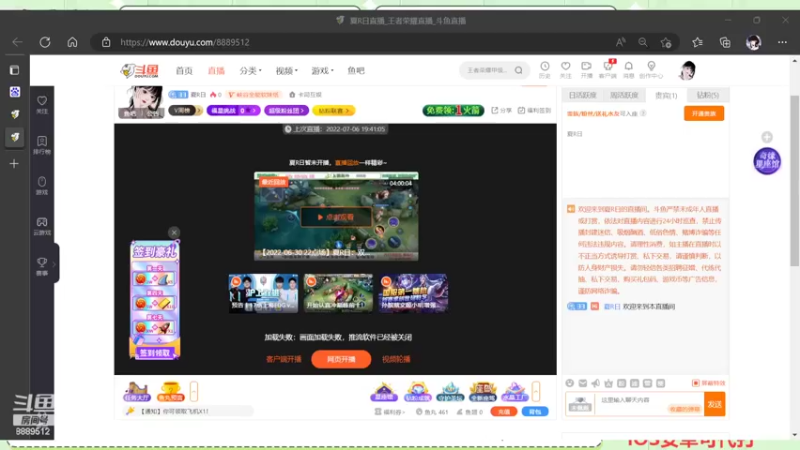
Task: Open the 客户端 client icon with badge
Action: point(608,69)
